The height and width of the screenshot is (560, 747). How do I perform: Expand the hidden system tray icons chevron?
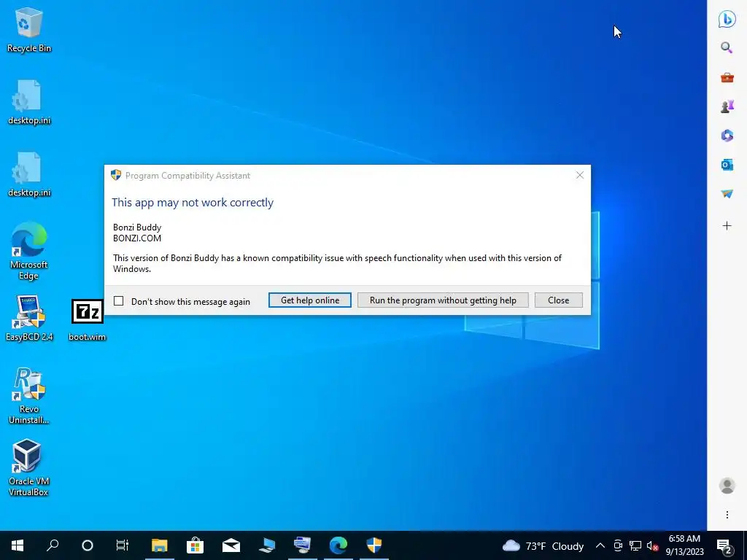pyautogui.click(x=600, y=545)
